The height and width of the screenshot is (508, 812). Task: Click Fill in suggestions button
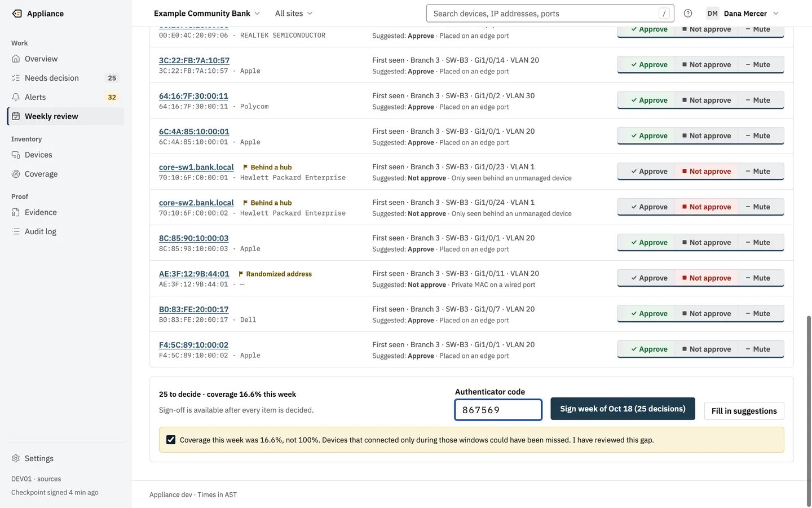744,411
